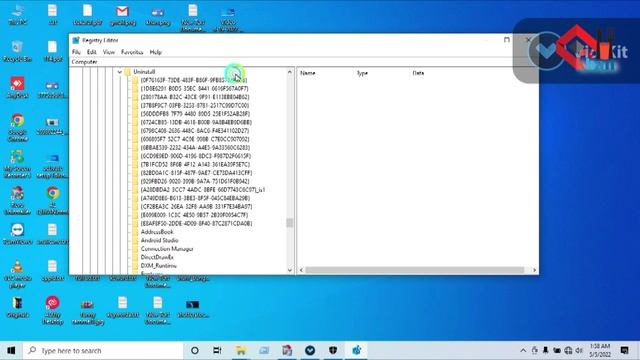The height and width of the screenshot is (360, 640).
Task: Click the tree pane vertical scrollbar thumb
Action: coord(290,223)
